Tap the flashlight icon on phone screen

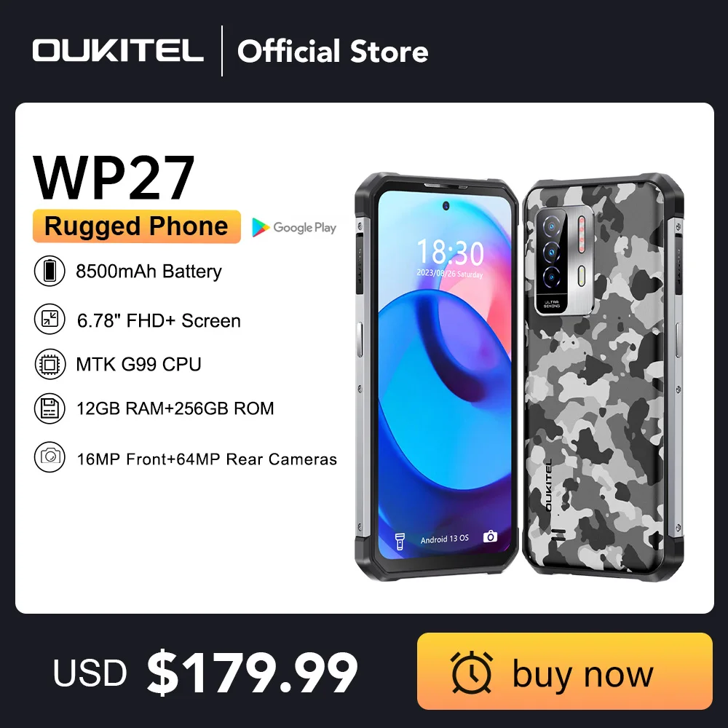click(x=400, y=541)
